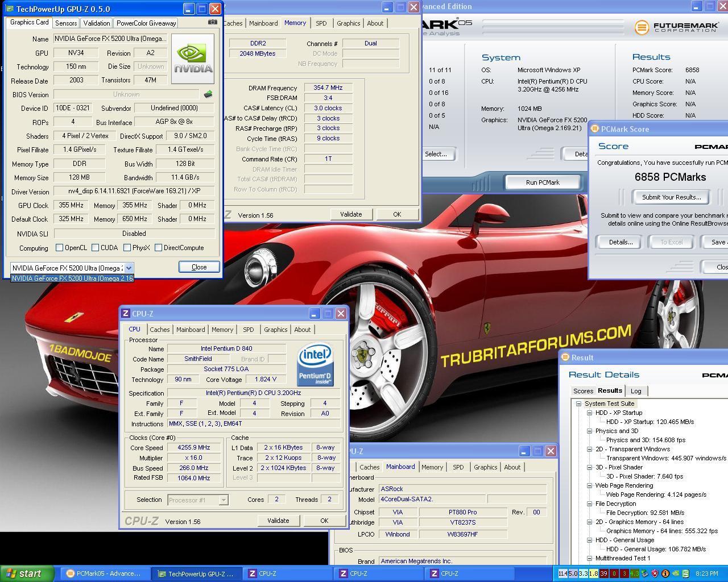This screenshot has height=582, width=728.
Task: Enable the OpenCL checkbox in GPU-Z
Action: pyautogui.click(x=59, y=247)
